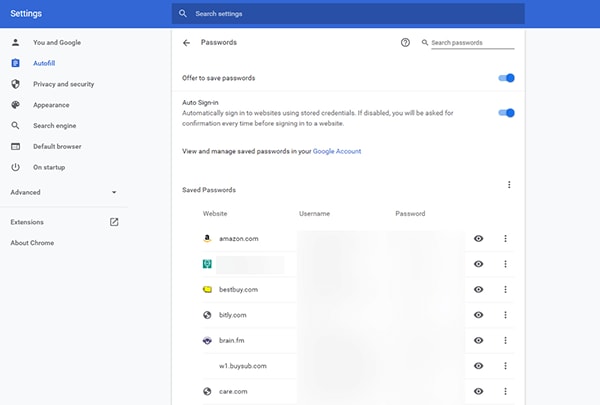Disable the Auto Sign-in toggle
Viewport: 600px width, 405px height.
click(506, 113)
